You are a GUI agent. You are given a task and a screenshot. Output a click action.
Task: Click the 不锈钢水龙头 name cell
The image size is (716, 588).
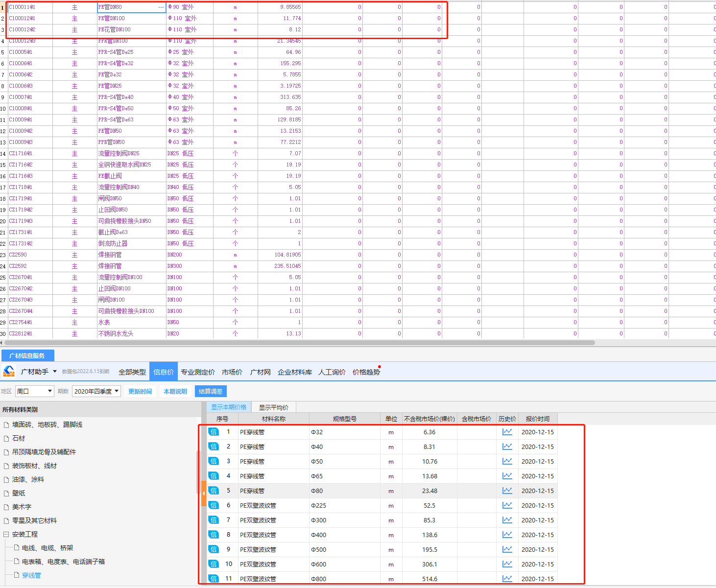(x=131, y=333)
